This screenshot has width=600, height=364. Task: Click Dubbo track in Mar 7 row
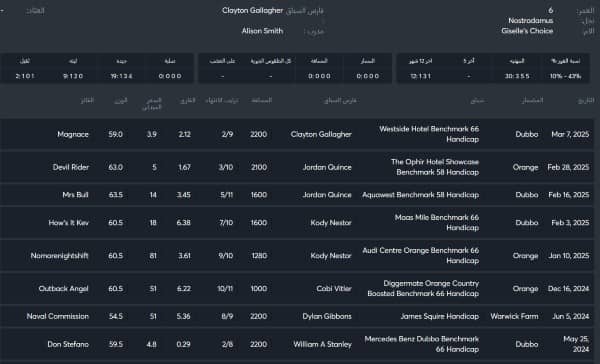[527, 134]
